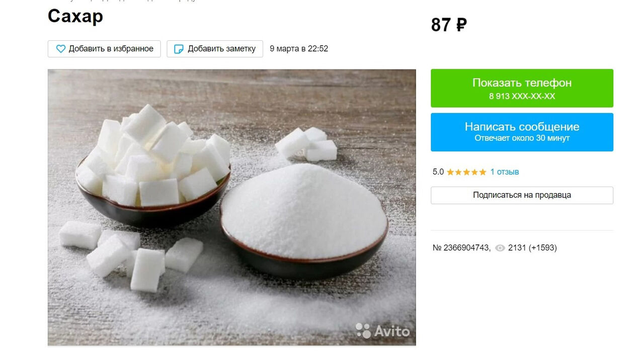Click the heart icon to favorite listing
Screen dimensions: 644x357
(x=61, y=49)
